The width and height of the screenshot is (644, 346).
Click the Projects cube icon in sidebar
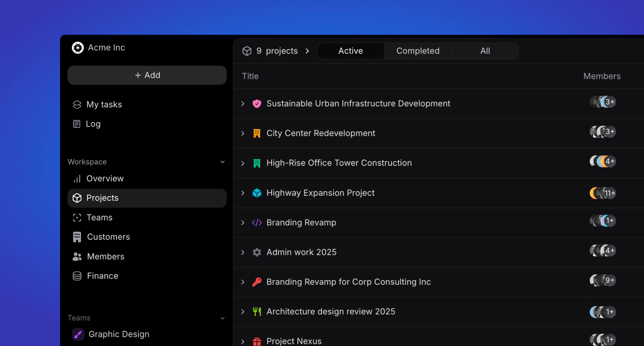tap(77, 198)
